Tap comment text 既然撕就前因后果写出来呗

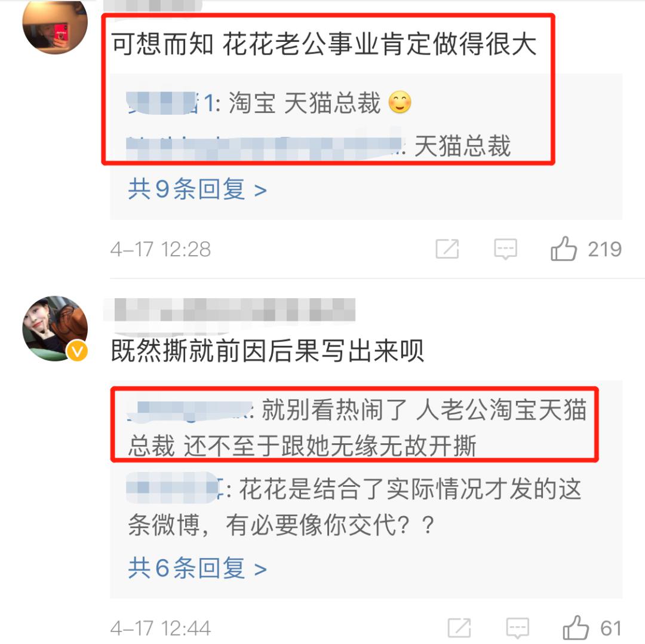click(268, 351)
